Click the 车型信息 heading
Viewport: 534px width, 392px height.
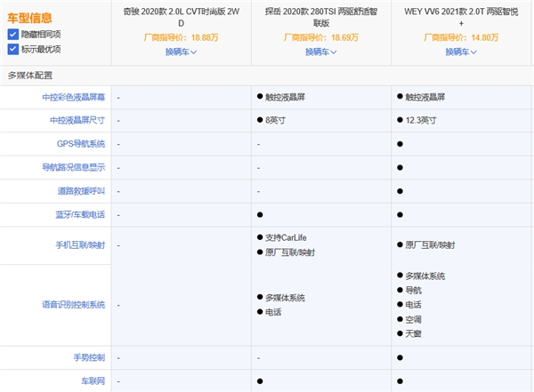[x=29, y=17]
